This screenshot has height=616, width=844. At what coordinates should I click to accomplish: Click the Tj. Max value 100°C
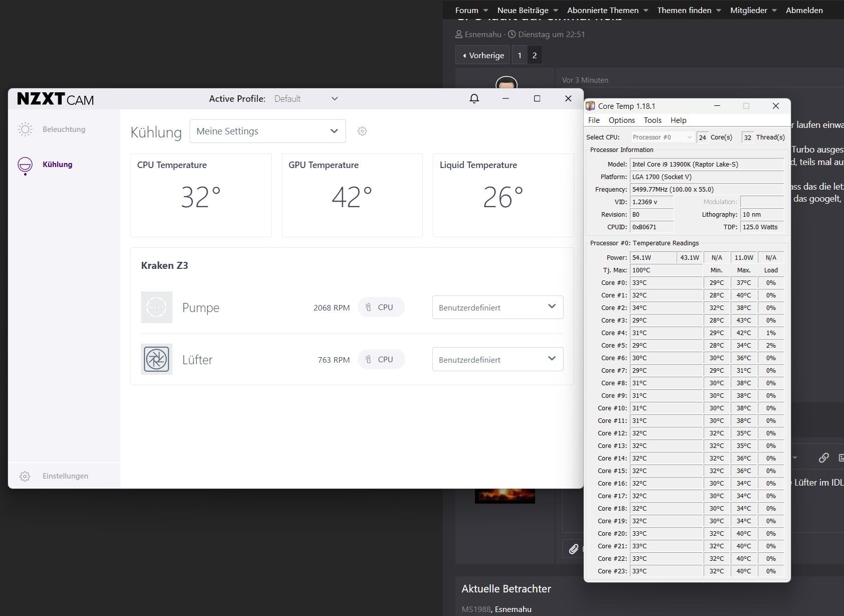click(x=666, y=270)
